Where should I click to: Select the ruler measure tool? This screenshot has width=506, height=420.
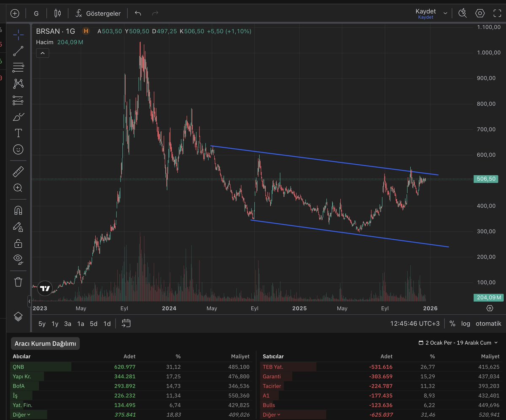point(18,171)
